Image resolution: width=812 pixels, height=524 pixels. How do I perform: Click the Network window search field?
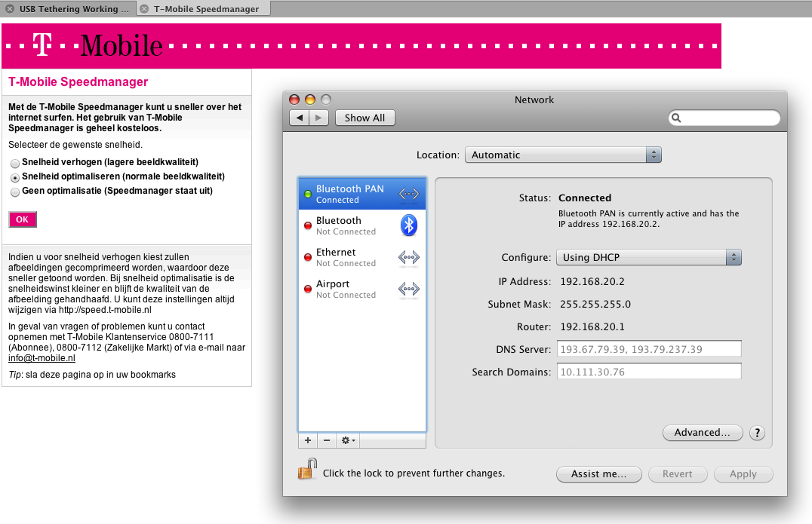click(724, 118)
